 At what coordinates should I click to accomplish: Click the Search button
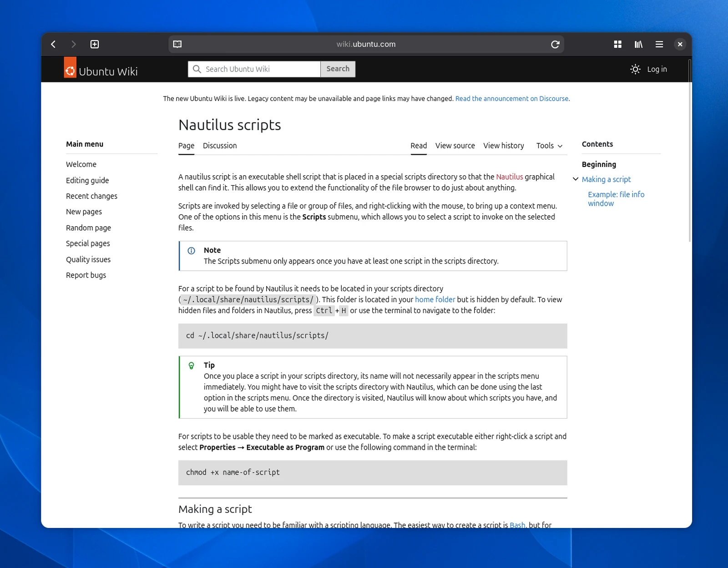point(338,69)
